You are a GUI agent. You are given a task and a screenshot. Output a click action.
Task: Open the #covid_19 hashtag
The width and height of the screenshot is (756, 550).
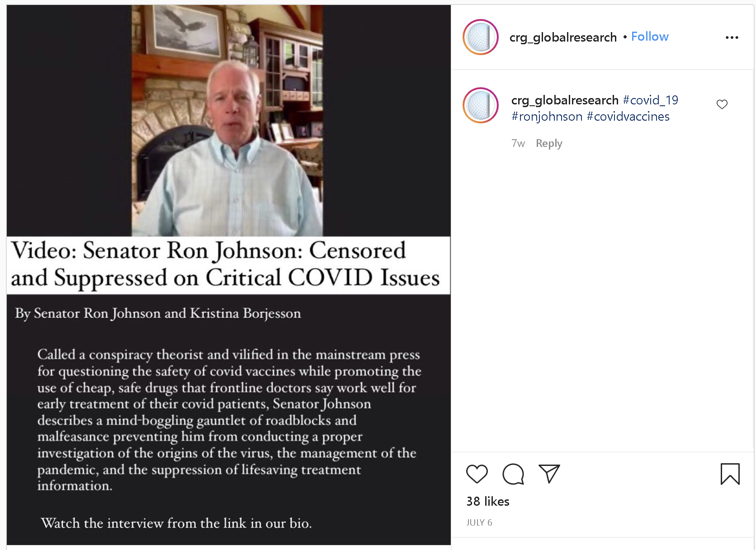(x=651, y=100)
